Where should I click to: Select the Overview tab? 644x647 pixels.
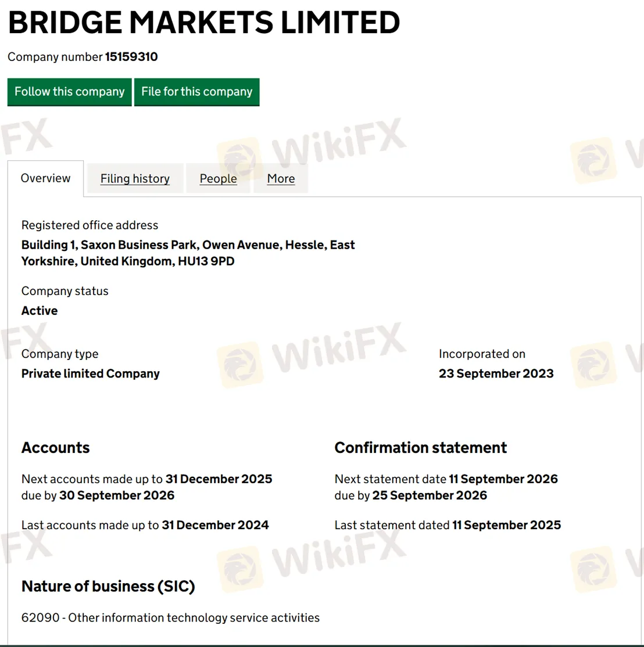pyautogui.click(x=45, y=178)
